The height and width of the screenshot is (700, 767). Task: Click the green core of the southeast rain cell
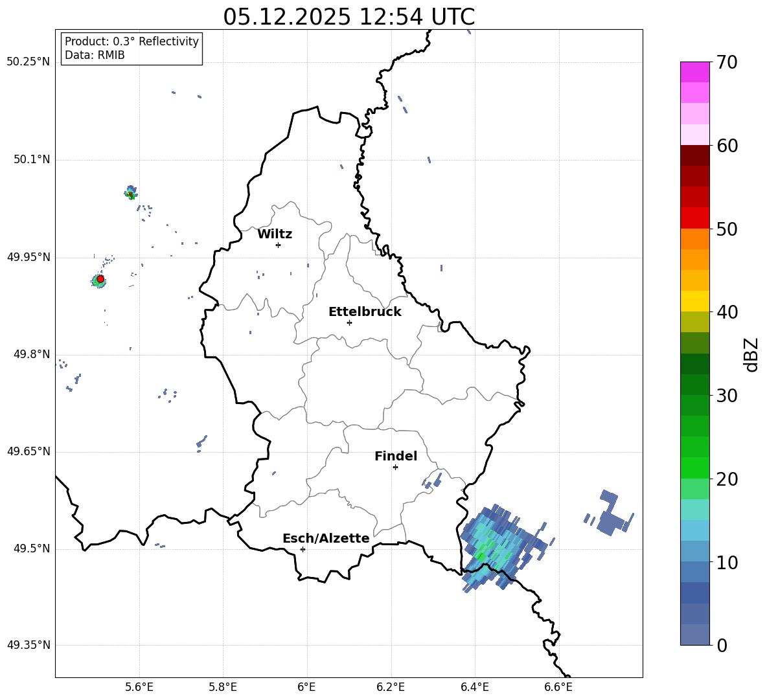click(481, 556)
